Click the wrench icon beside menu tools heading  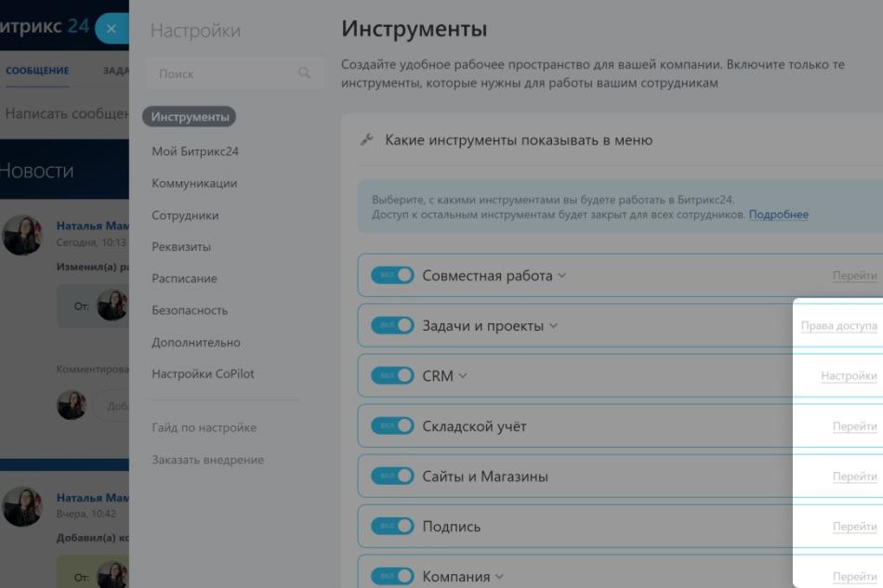point(366,140)
